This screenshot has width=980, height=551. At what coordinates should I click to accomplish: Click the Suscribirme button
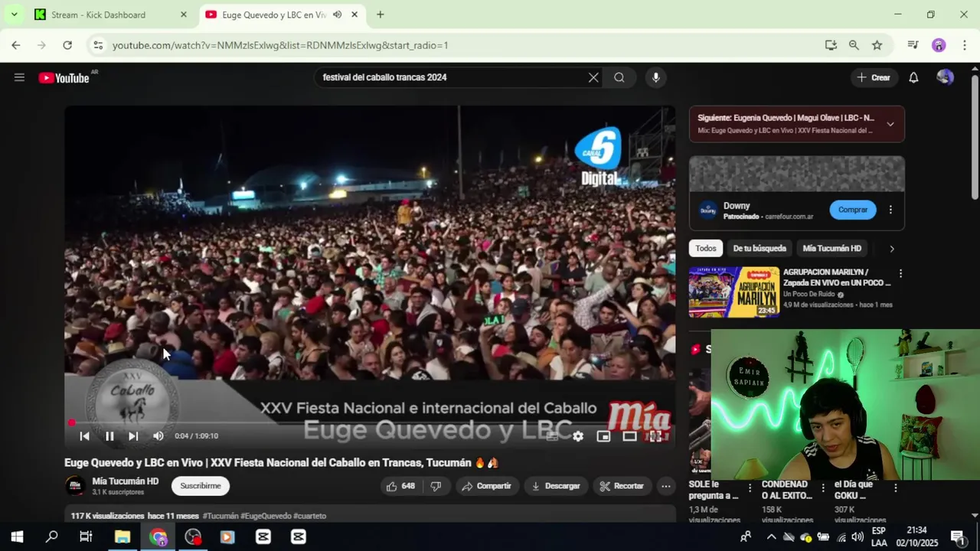pyautogui.click(x=201, y=486)
